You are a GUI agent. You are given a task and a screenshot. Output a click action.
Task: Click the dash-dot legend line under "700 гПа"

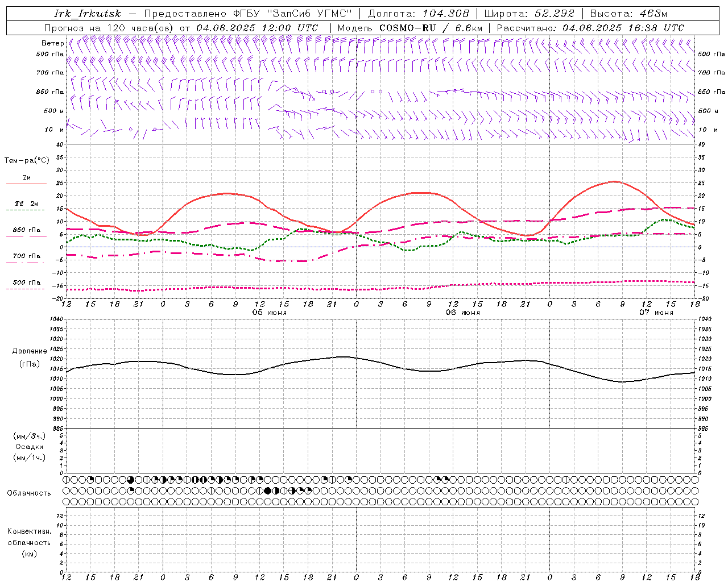[26, 263]
